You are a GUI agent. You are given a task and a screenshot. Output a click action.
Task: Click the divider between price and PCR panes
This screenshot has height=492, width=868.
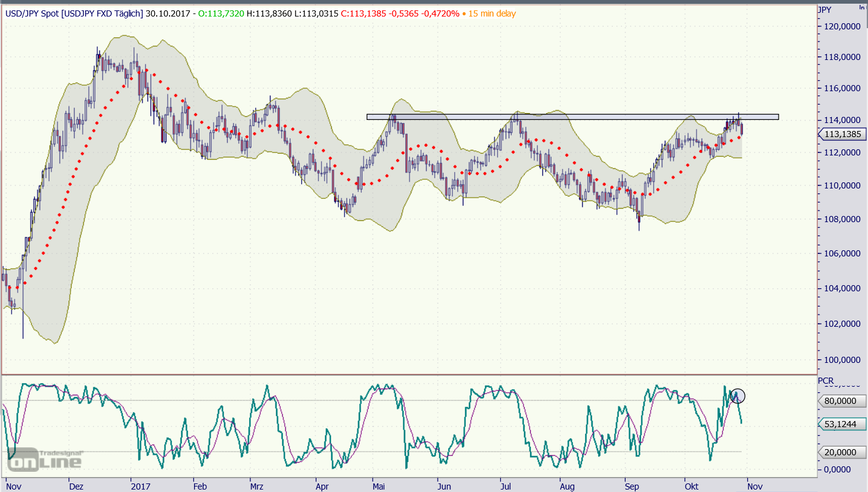pyautogui.click(x=409, y=374)
